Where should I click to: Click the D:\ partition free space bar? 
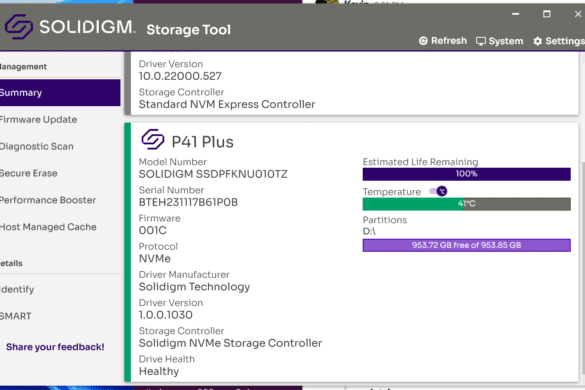(x=466, y=245)
